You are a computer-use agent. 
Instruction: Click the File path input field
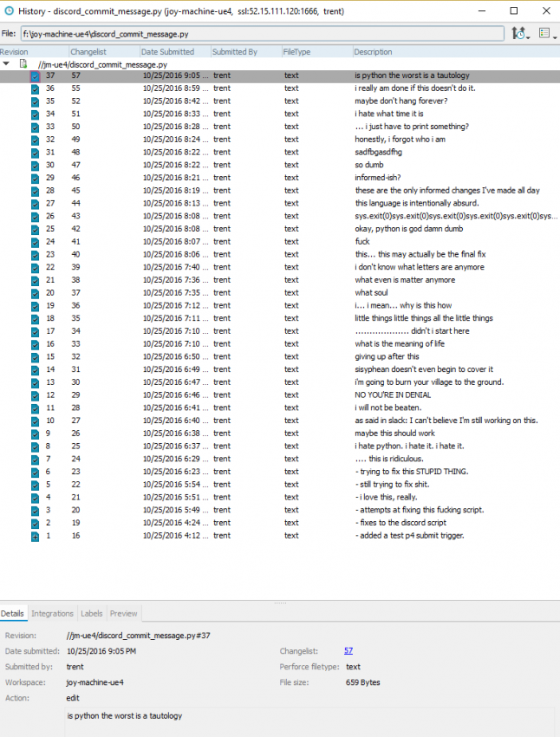tap(260, 33)
